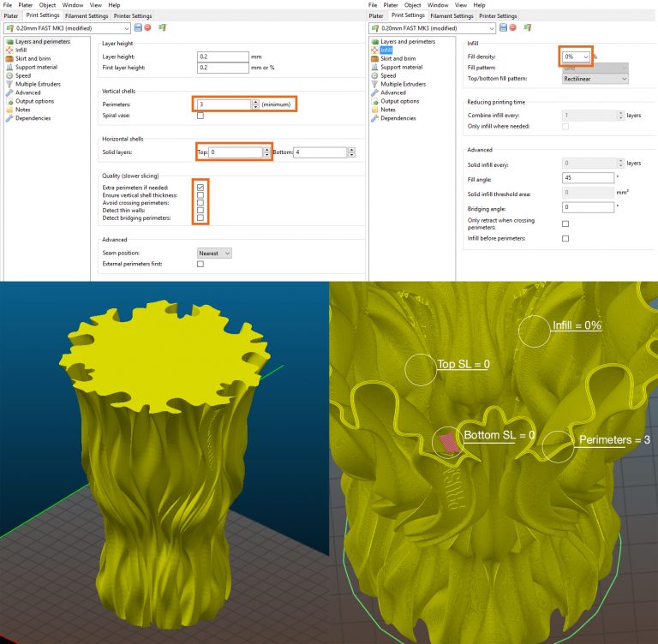Open Object menu in Layers and perimeters window
658x644 pixels.
[47, 5]
